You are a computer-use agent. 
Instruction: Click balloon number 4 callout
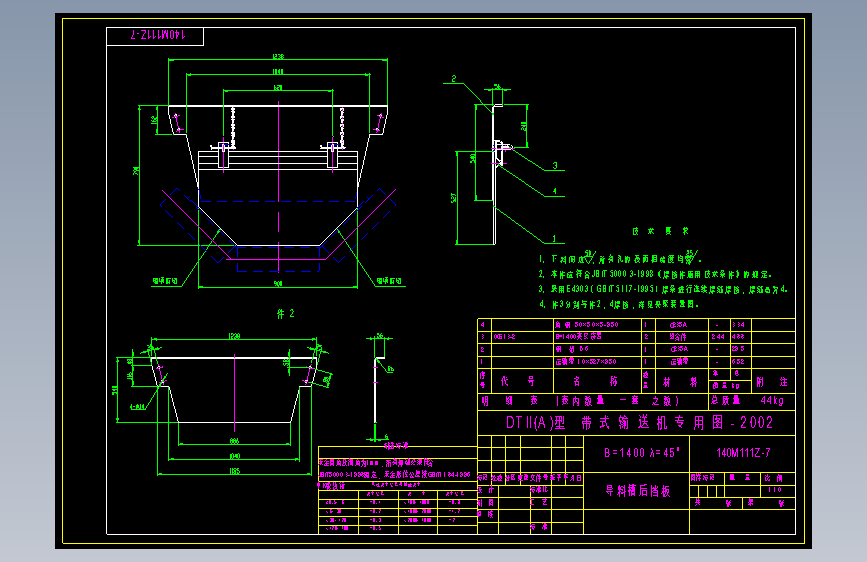[x=555, y=191]
